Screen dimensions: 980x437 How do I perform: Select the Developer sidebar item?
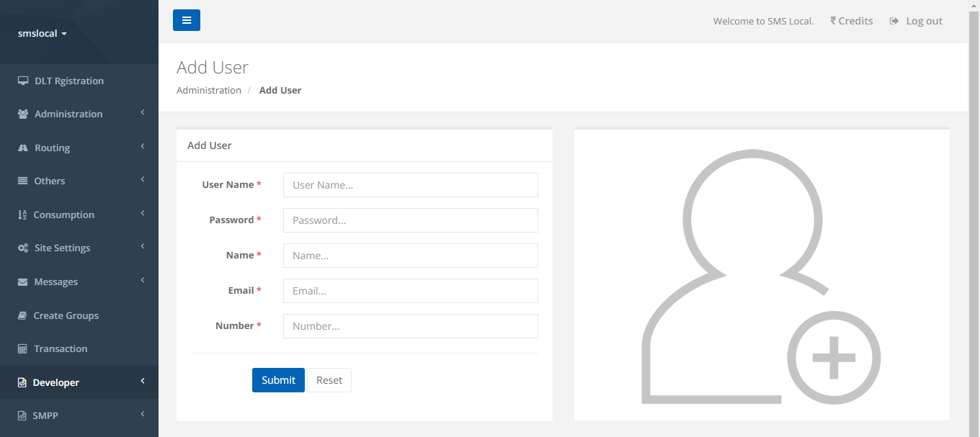55,382
